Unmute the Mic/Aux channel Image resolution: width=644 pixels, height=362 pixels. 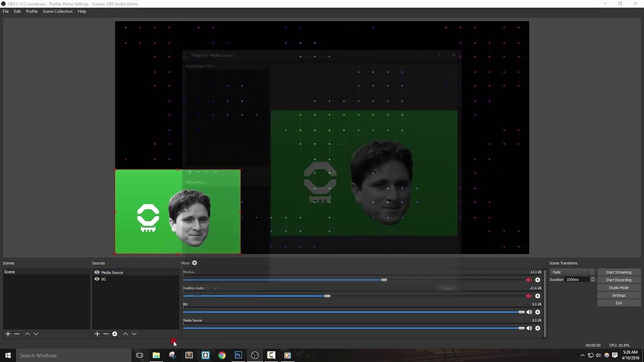[x=529, y=280]
